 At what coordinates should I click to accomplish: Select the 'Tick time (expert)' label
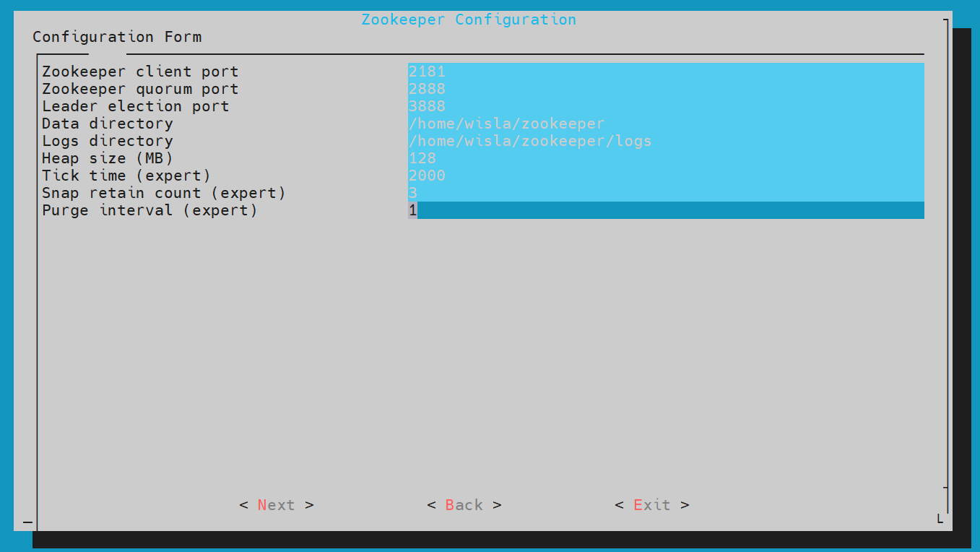click(x=126, y=176)
